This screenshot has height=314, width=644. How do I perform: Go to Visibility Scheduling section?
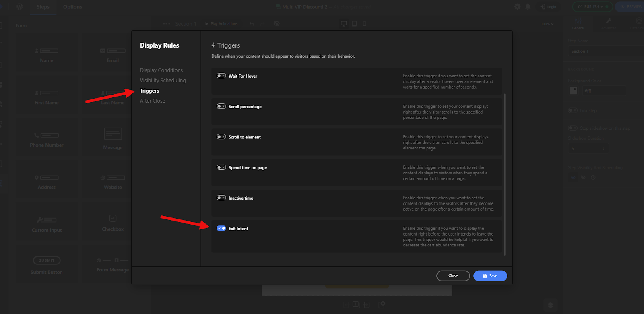tap(163, 81)
